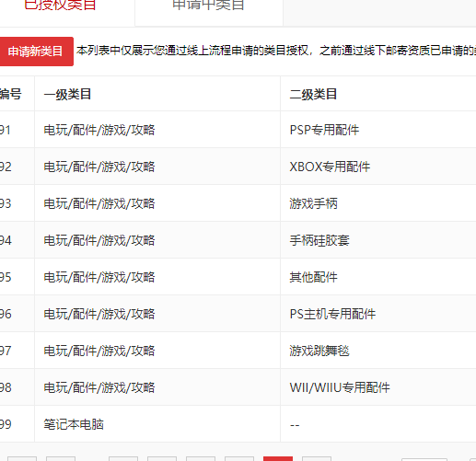Viewport: 476px width, 461px height.
Task: Click 电玩/配件/游戏/攻略 in the PS主机专用配件 row
Action: click(x=99, y=314)
